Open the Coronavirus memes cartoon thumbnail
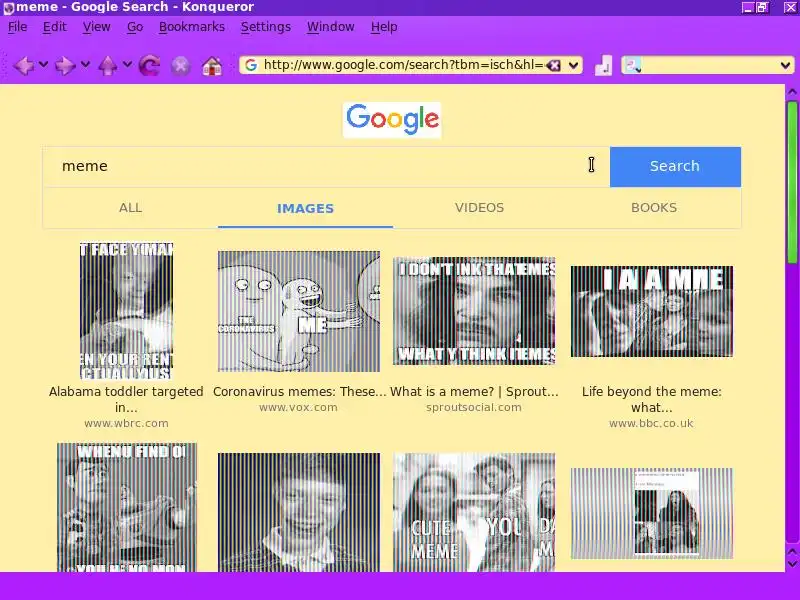This screenshot has width=800, height=600. coord(299,311)
